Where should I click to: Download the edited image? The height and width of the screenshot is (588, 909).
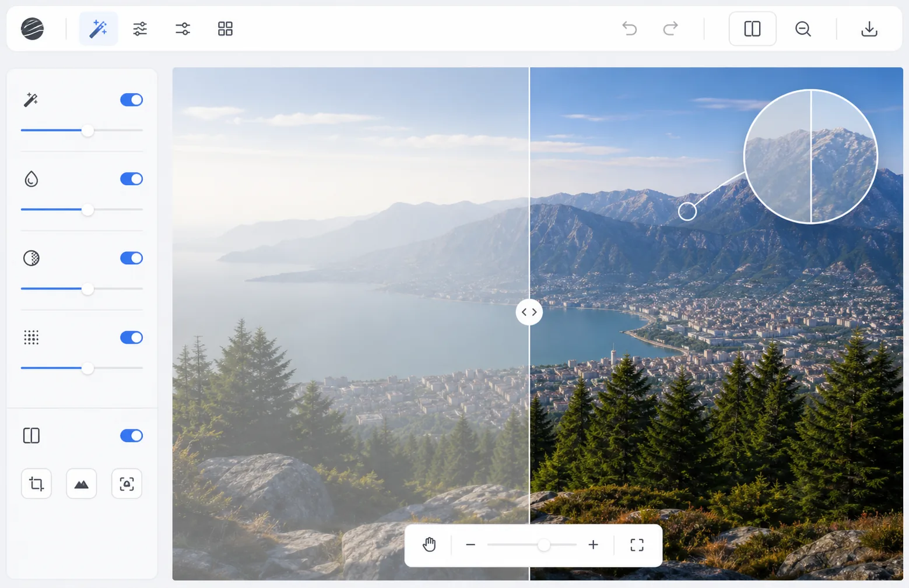[869, 29]
